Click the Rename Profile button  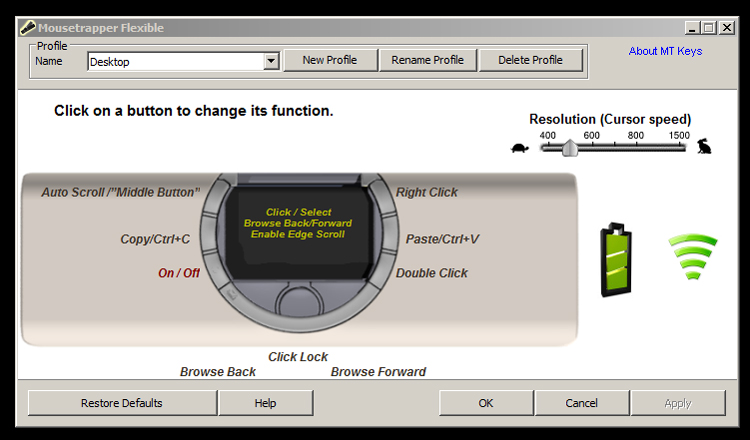[428, 60]
